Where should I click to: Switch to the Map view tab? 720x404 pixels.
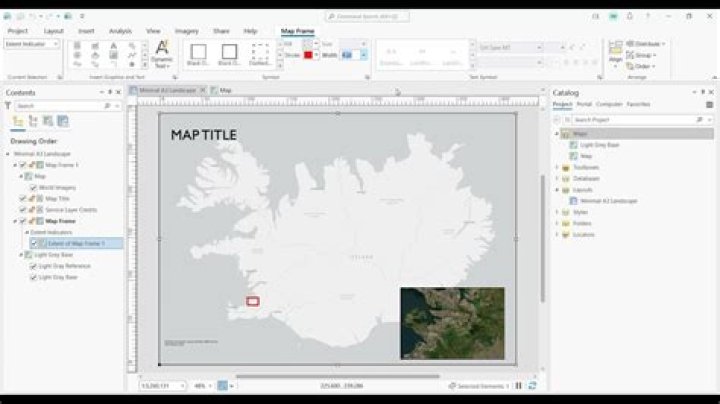(225, 90)
